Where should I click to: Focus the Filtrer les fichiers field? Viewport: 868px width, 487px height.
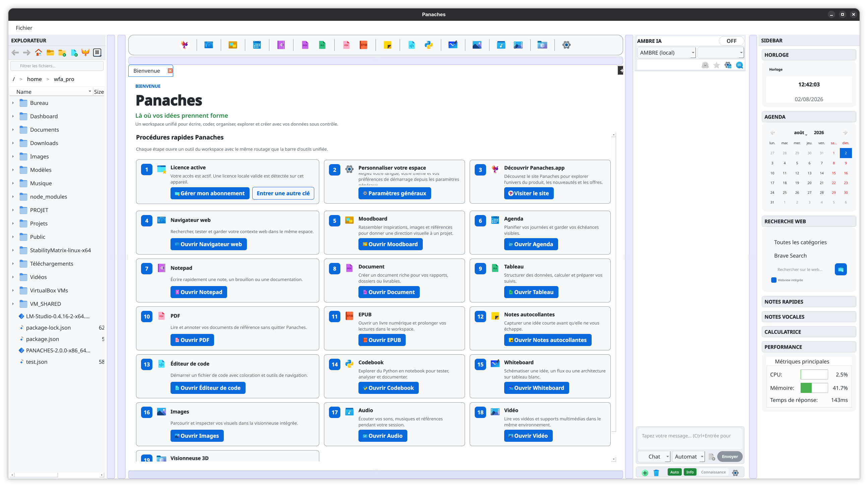pyautogui.click(x=57, y=66)
